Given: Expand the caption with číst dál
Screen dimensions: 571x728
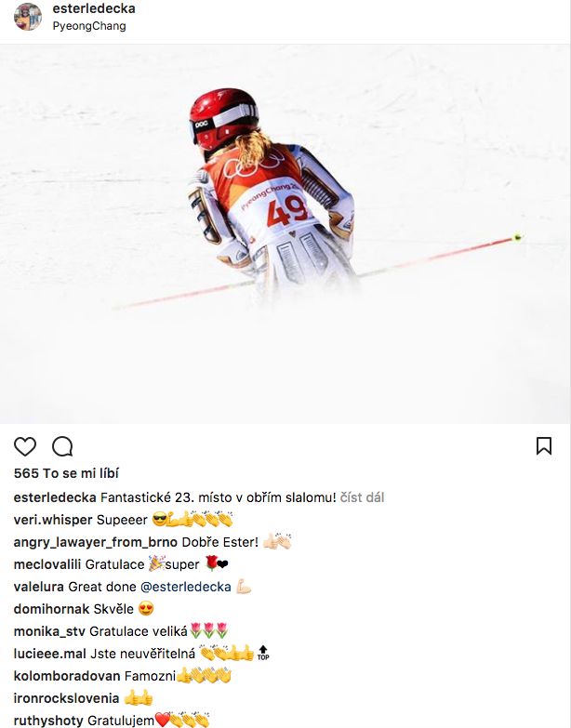Looking at the screenshot, I should pyautogui.click(x=362, y=497).
